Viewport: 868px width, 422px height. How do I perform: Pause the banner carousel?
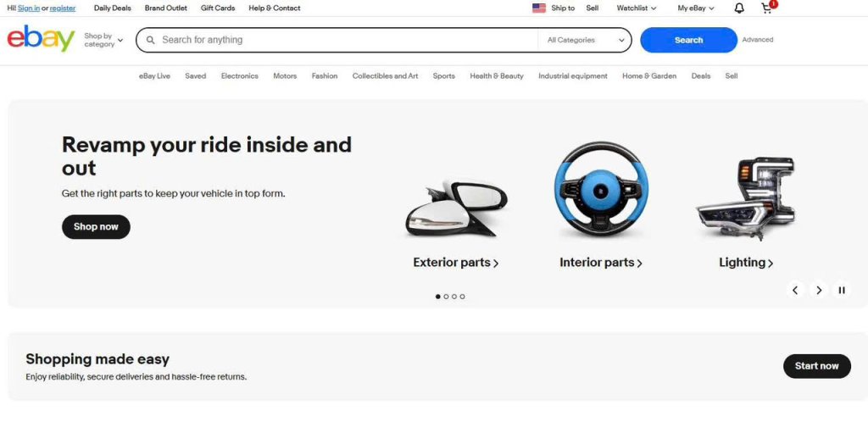pyautogui.click(x=842, y=290)
